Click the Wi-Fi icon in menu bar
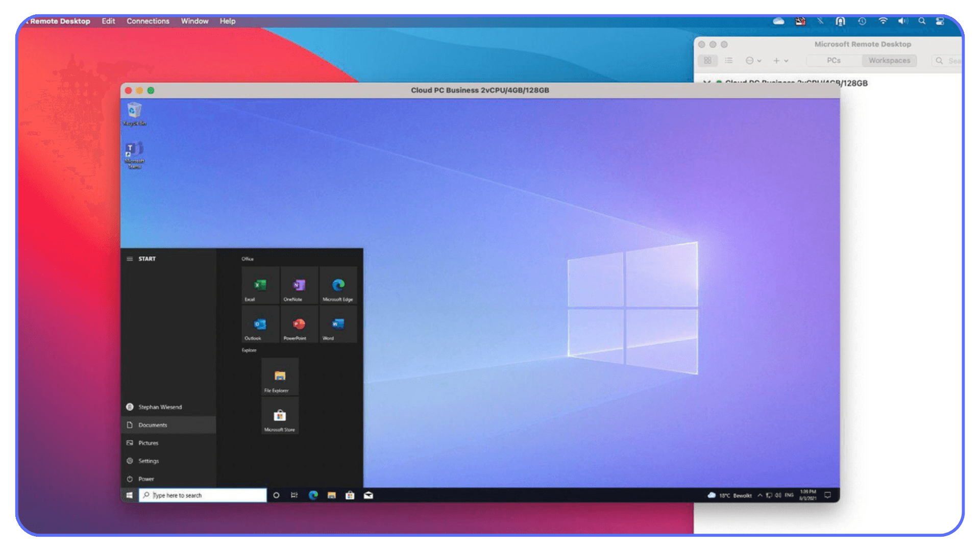The image size is (980, 551). click(x=883, y=21)
